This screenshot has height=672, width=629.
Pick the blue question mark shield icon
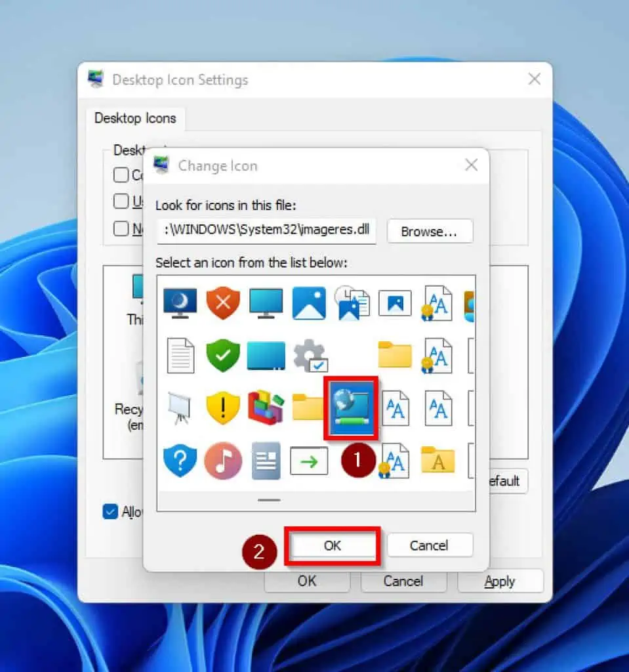pos(179,461)
